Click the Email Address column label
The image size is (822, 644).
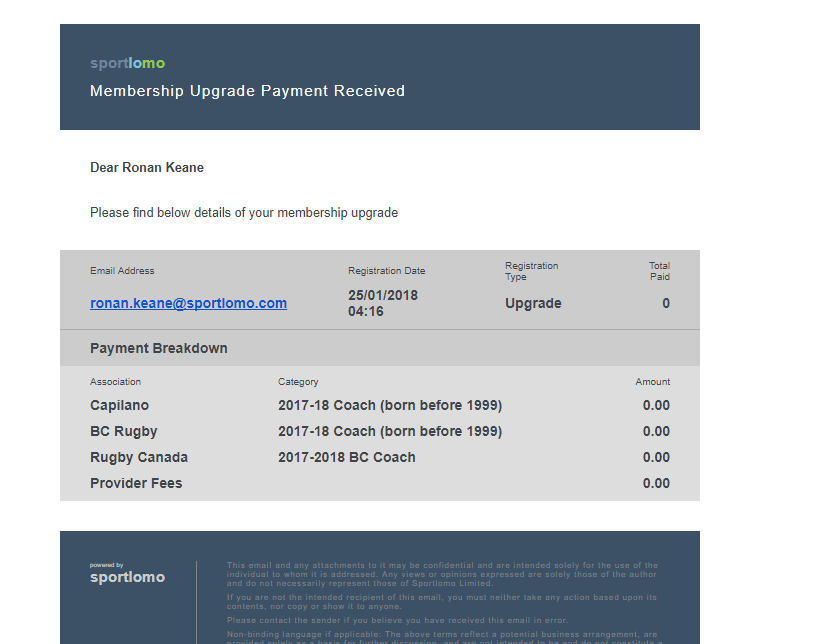[x=122, y=271]
